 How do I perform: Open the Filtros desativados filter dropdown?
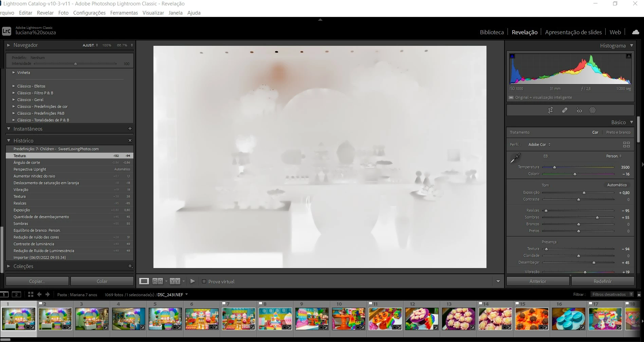click(612, 294)
